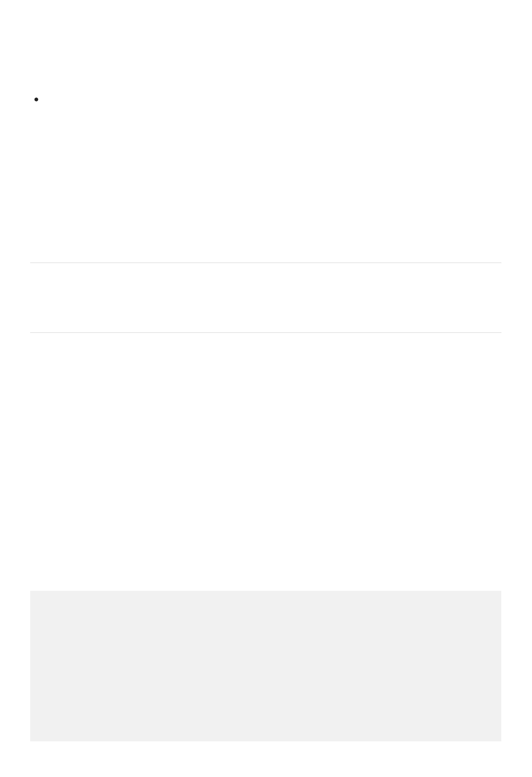Click the black bullet point marker
Image resolution: width=532 pixels, height=777 pixels.
pos(36,100)
